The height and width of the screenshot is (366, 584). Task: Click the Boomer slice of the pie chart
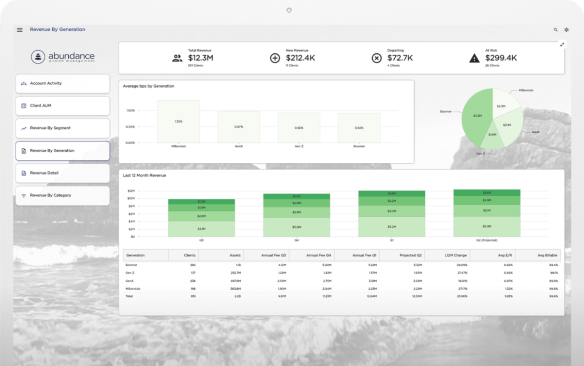coord(477,116)
